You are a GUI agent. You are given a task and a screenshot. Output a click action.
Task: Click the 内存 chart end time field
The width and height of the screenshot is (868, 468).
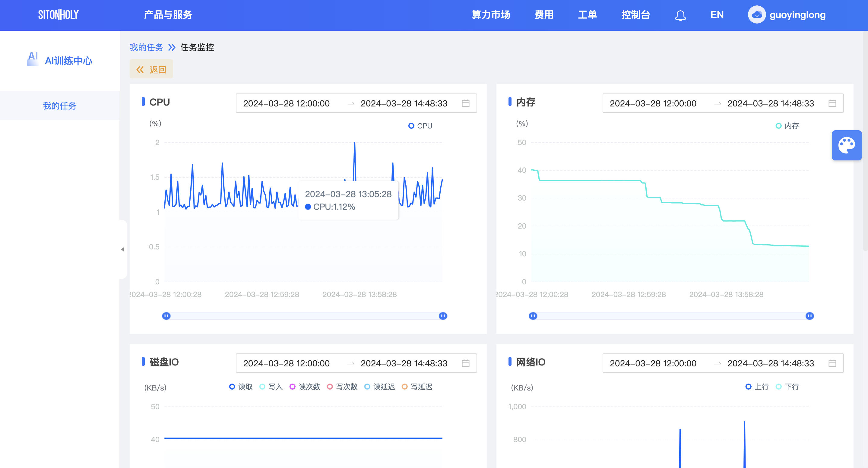(770, 103)
